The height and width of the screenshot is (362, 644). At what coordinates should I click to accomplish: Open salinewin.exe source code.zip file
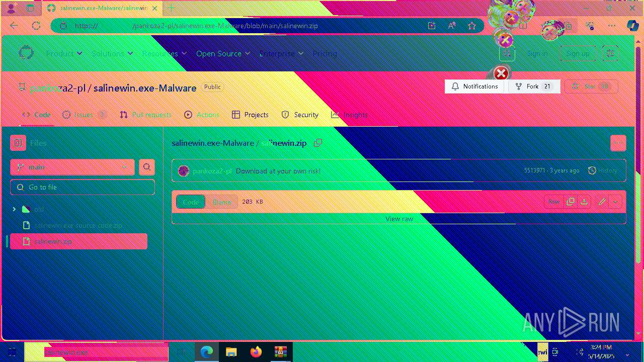(78, 225)
